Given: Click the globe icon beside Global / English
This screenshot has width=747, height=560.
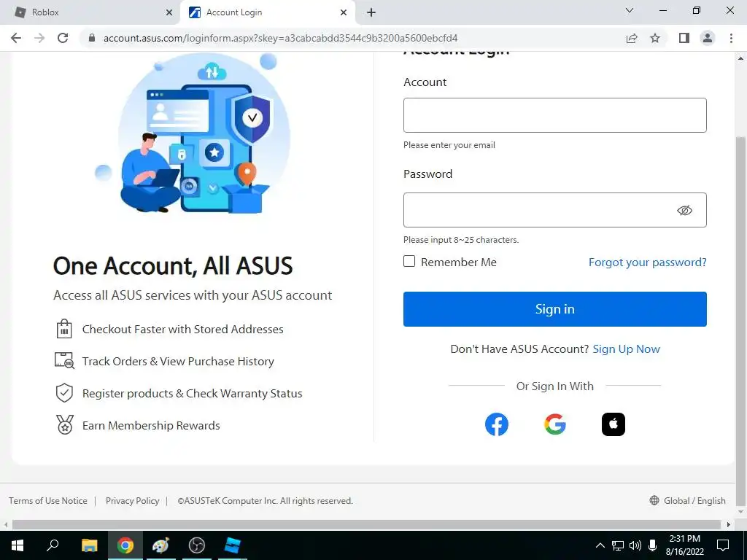Looking at the screenshot, I should pos(654,500).
